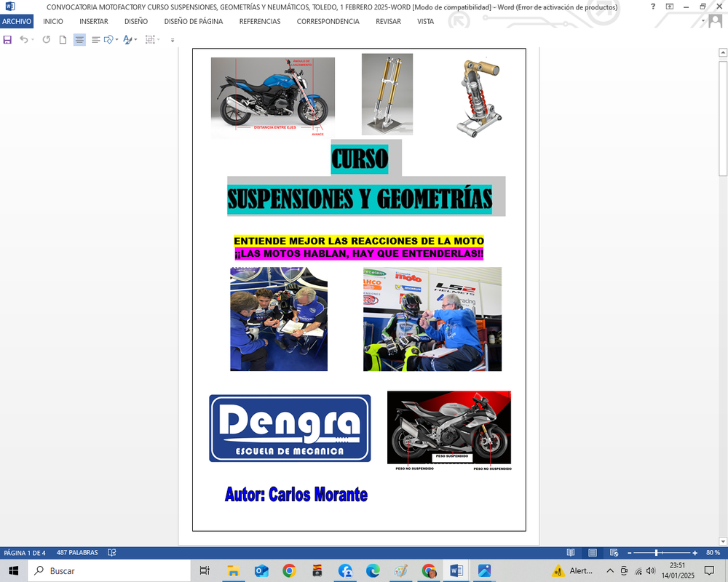Select the REFERENCIAS tab
728x582 pixels.
(x=260, y=21)
